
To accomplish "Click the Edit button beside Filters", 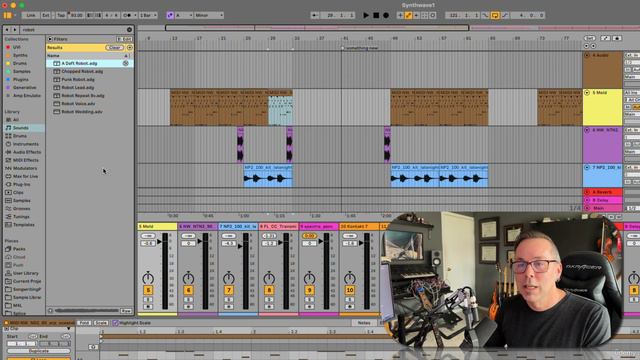I will click(124, 39).
